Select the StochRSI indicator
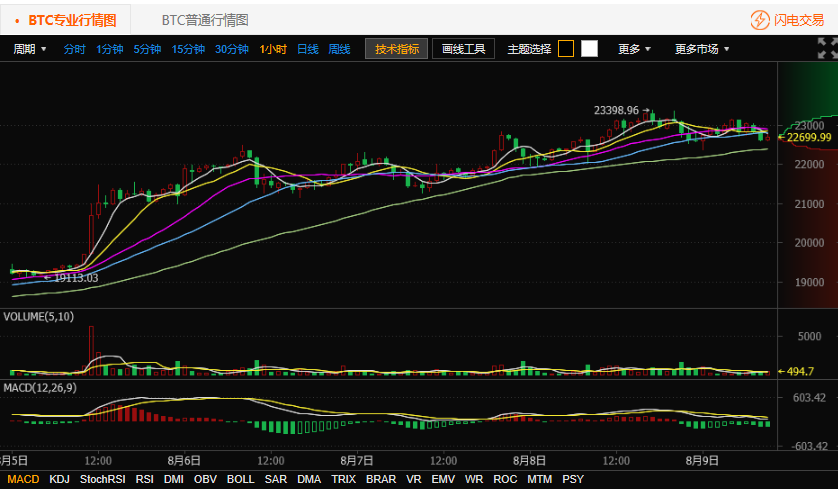 [x=103, y=479]
